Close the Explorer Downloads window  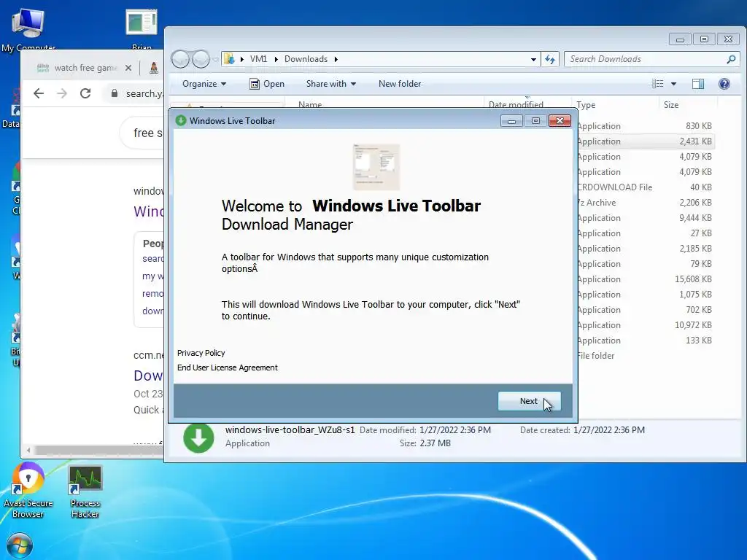tap(729, 39)
